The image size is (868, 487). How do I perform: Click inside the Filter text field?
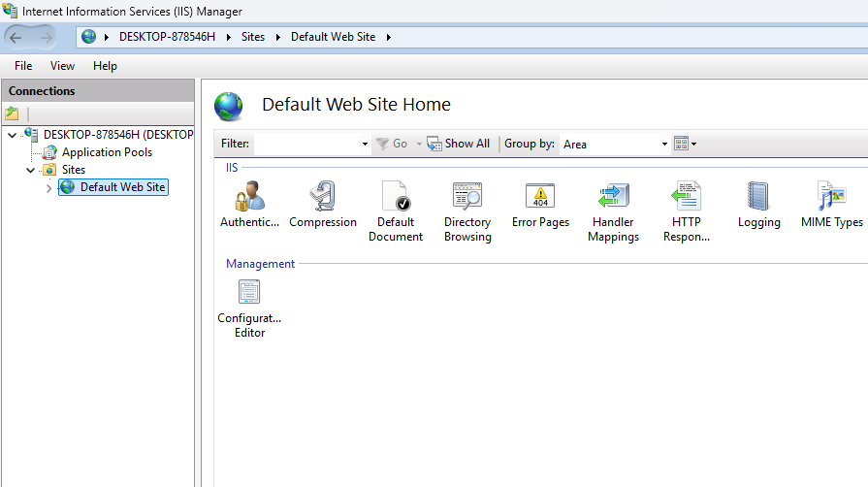pyautogui.click(x=307, y=144)
